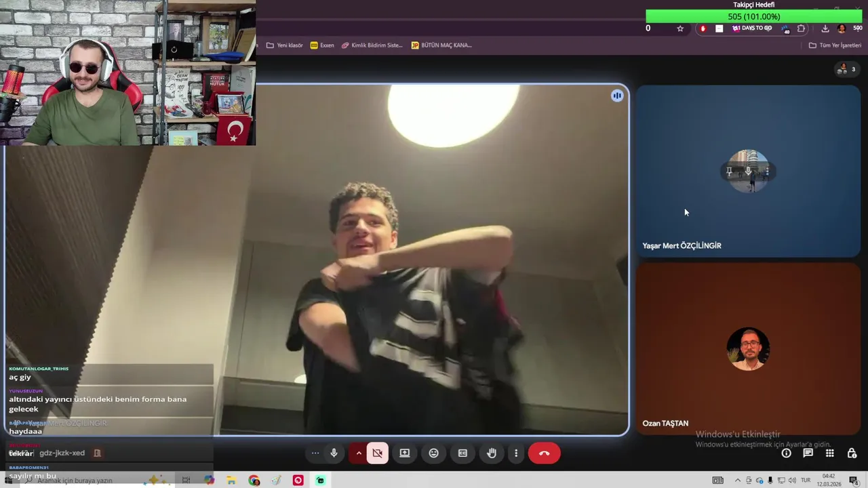Open Windows notification center
This screenshot has width=868, height=488.
point(854,481)
